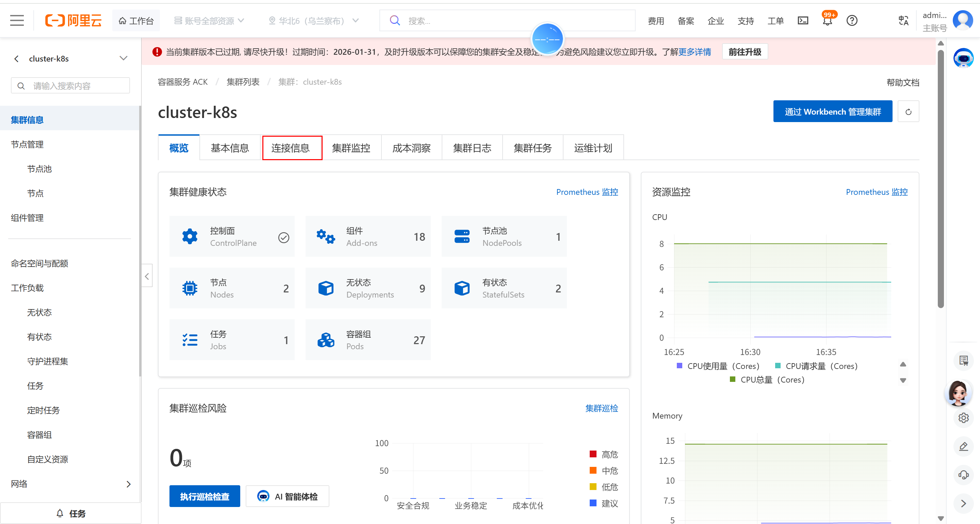Open 组件管理 in the sidebar

coord(27,218)
